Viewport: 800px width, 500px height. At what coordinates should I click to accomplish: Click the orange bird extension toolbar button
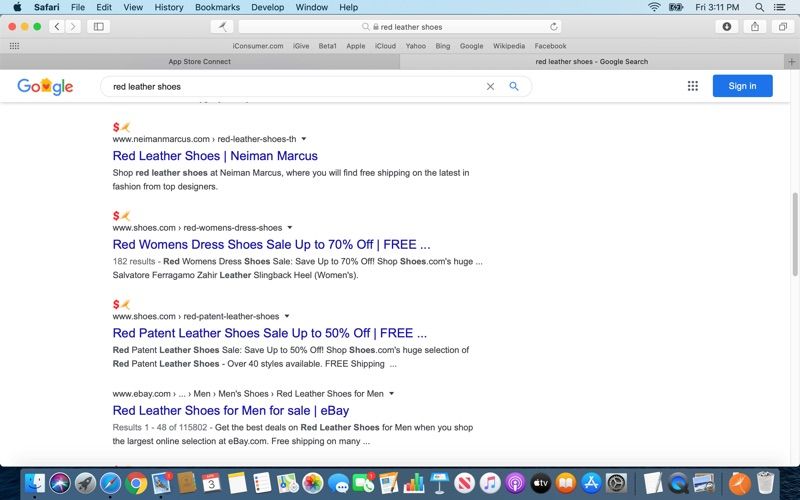tap(222, 27)
